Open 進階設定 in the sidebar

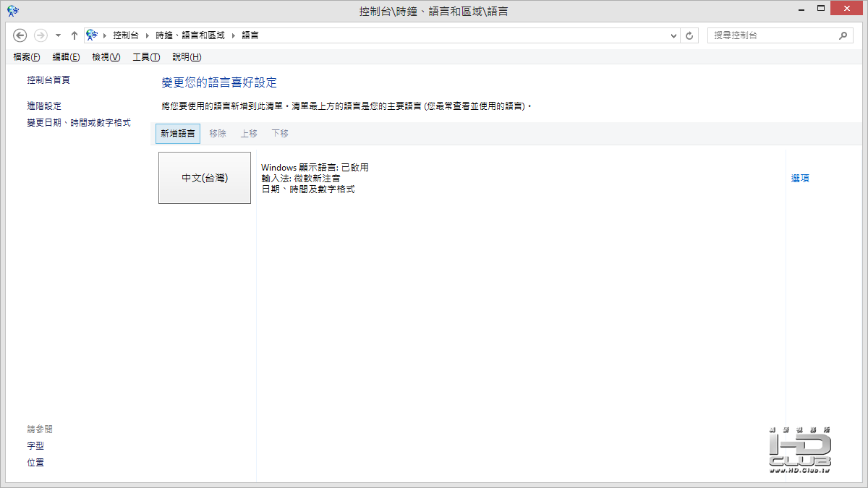(x=44, y=106)
